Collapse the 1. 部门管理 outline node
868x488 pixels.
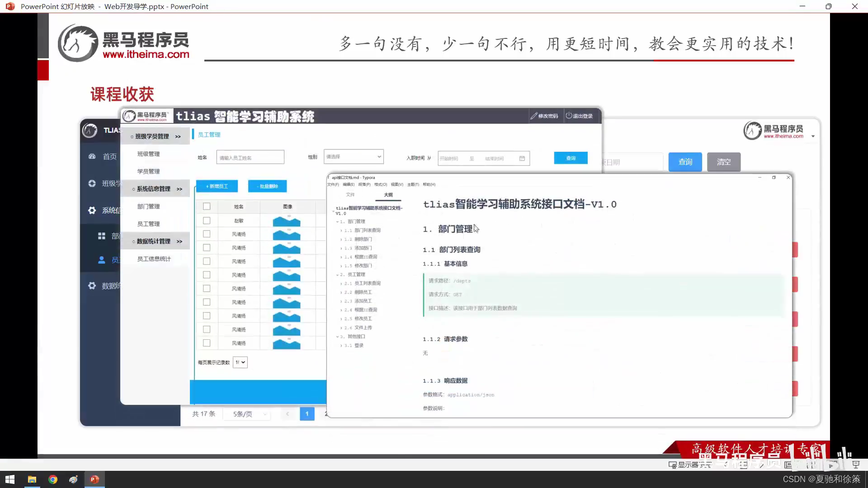337,222
